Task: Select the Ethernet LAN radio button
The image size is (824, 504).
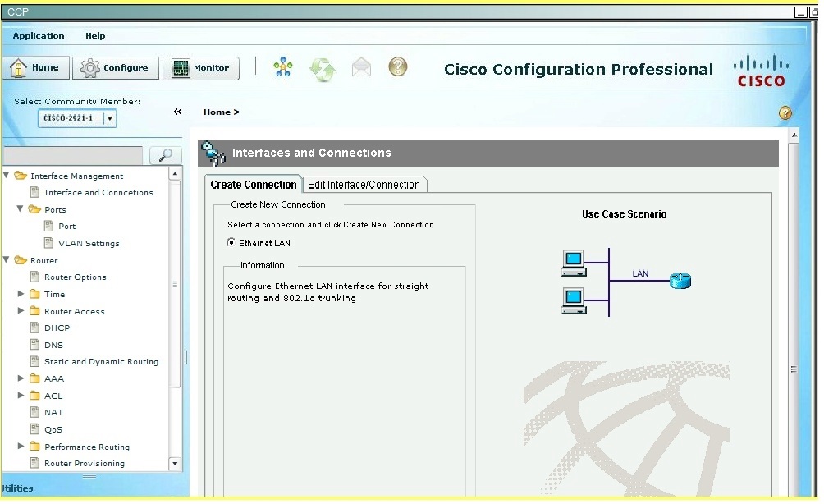Action: click(x=231, y=242)
